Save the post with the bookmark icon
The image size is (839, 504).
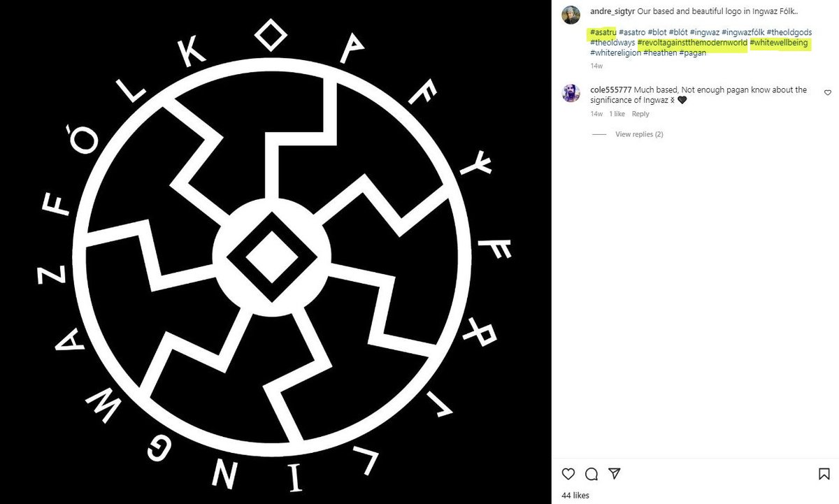point(824,475)
